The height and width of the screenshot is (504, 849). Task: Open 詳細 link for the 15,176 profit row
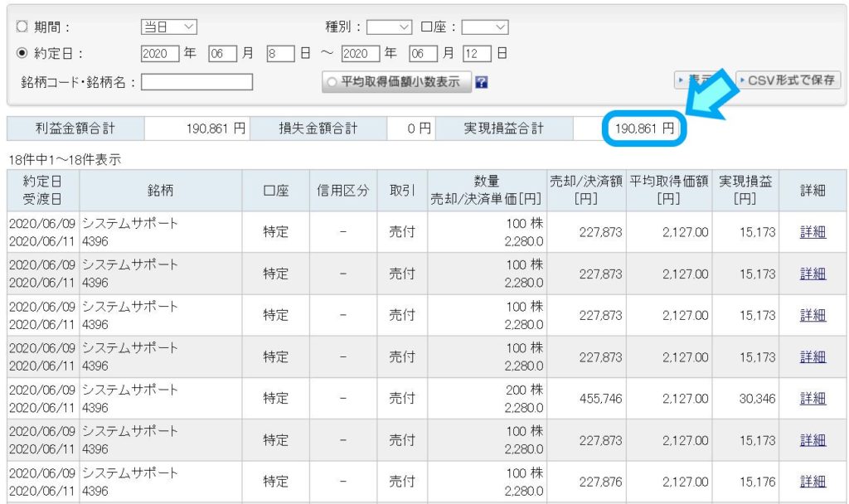[813, 482]
